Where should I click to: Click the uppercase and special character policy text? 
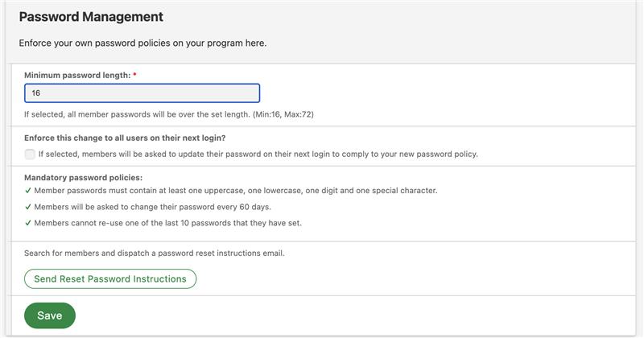pos(236,191)
